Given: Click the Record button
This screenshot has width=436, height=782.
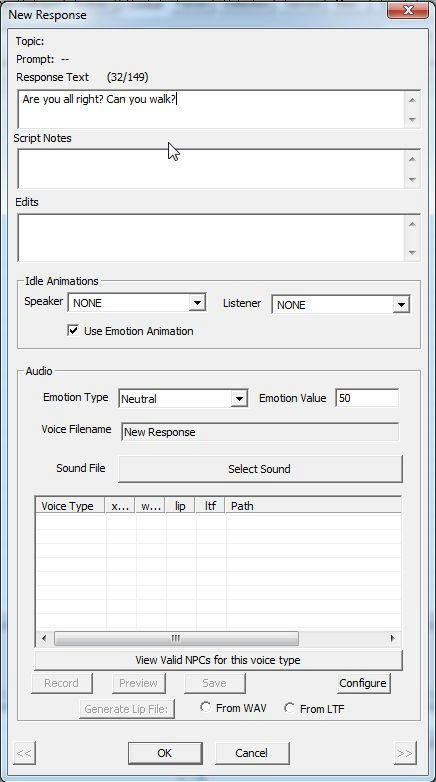Looking at the screenshot, I should 61,683.
